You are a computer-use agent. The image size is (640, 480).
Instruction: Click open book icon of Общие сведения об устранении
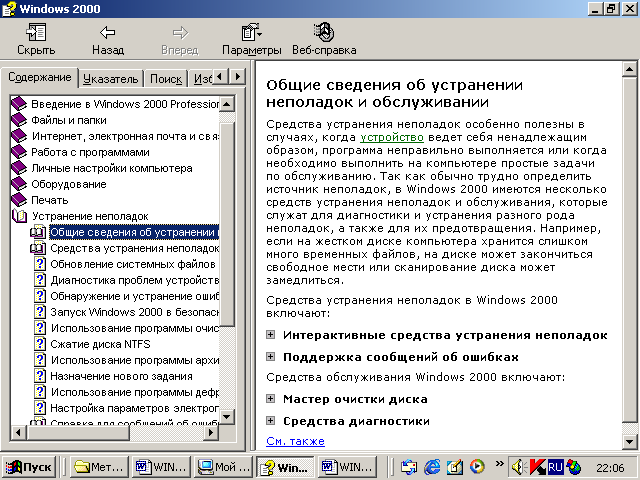(38, 232)
